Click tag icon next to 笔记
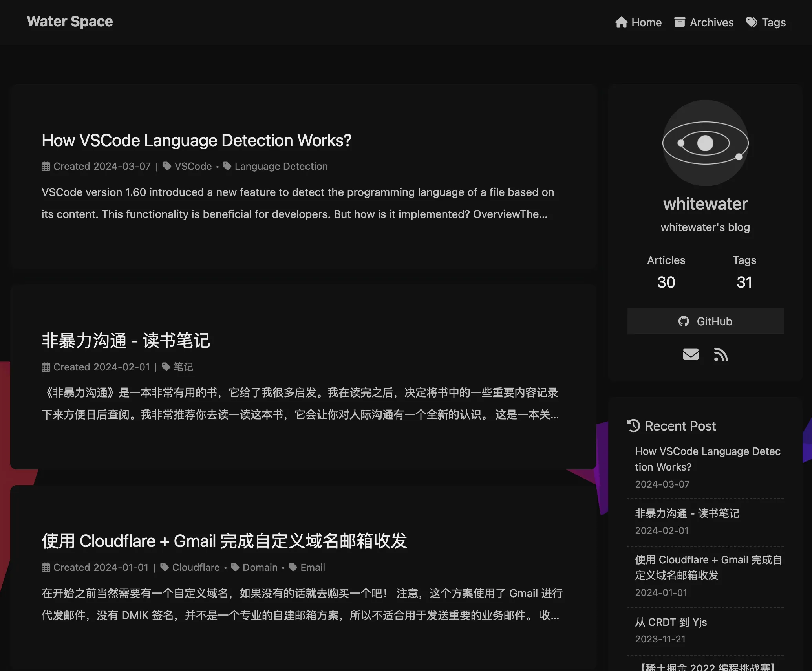The width and height of the screenshot is (812, 671). [166, 367]
